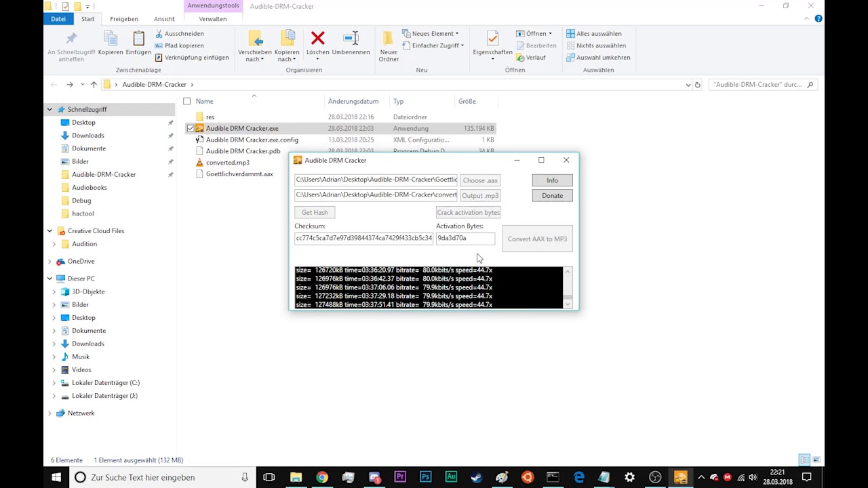Viewport: 868px width, 488px height.
Task: Click the Activation Bytes field
Action: pyautogui.click(x=465, y=239)
